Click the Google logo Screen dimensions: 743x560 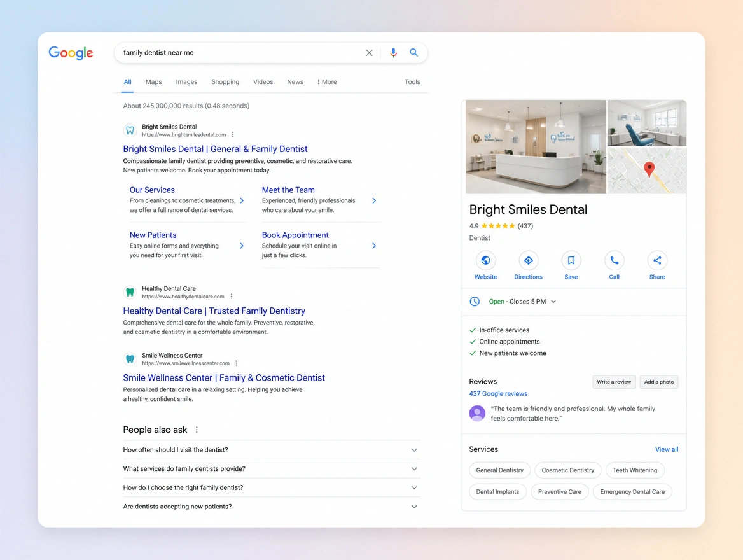[71, 53]
